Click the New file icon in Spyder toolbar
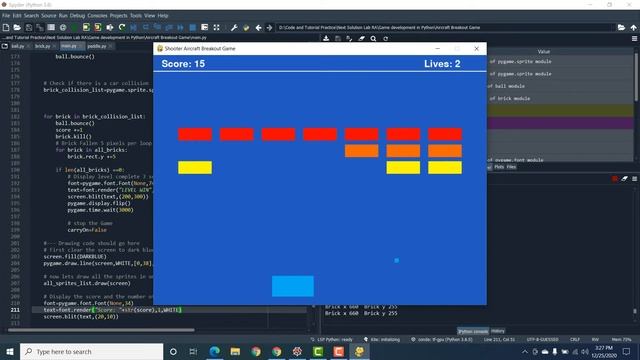 [6, 27]
